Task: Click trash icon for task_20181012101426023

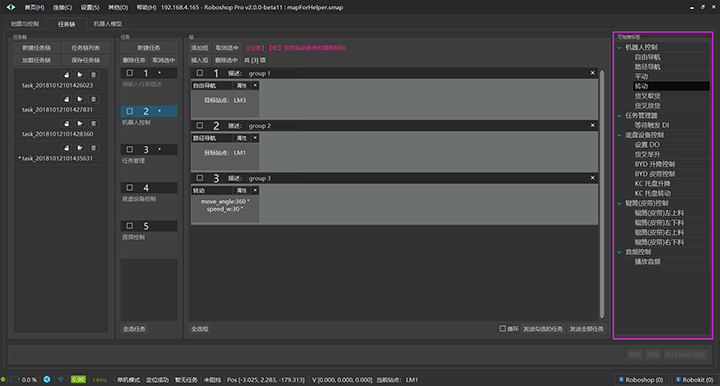Action: [x=94, y=75]
